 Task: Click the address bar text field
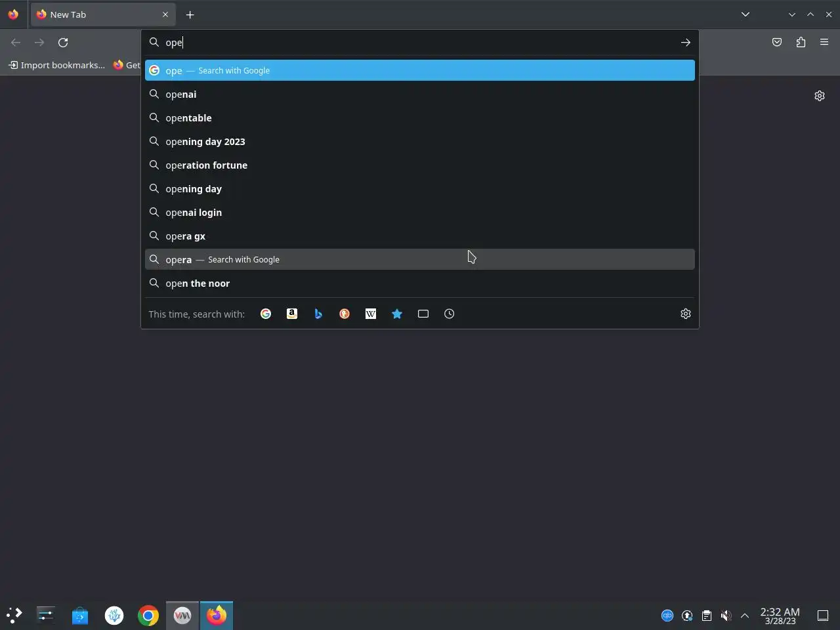tap(420, 42)
